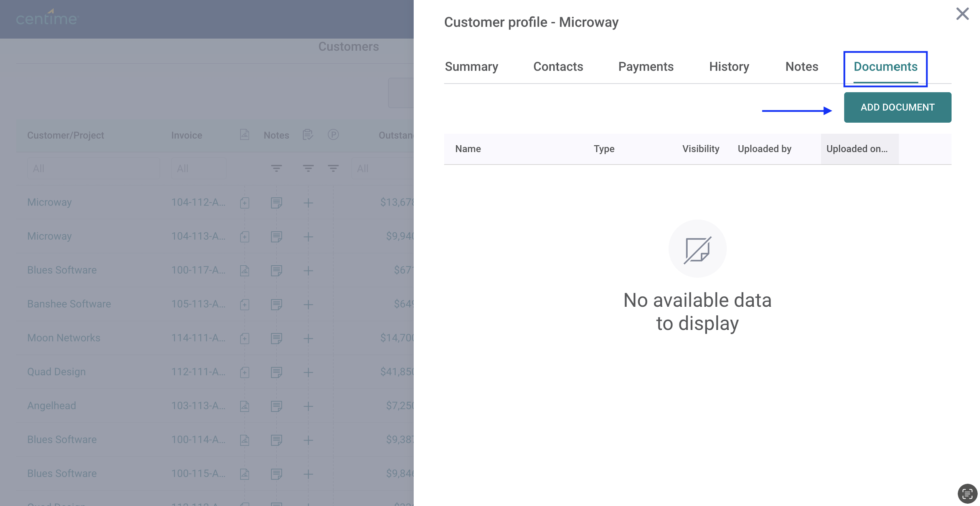This screenshot has width=980, height=506.
Task: Click the circled P header icon
Action: [333, 135]
